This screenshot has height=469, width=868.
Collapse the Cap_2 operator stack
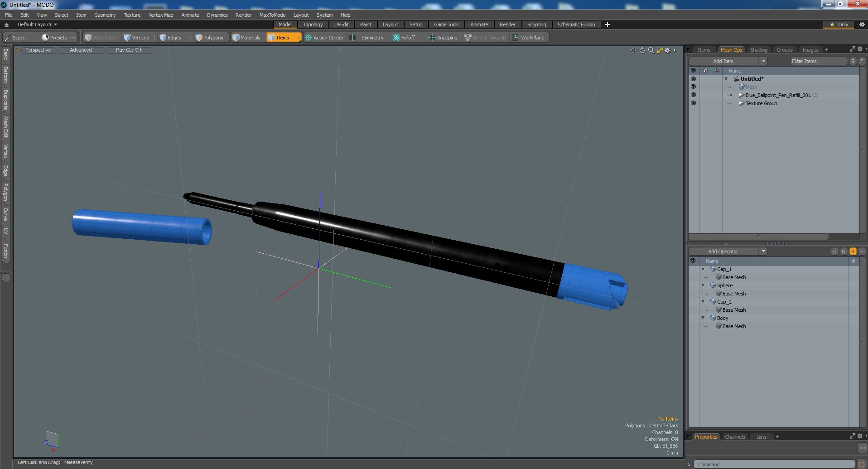(703, 302)
